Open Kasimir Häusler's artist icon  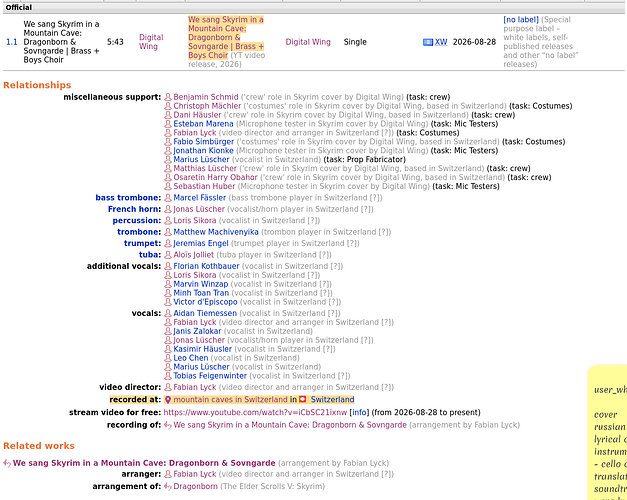tap(168, 349)
